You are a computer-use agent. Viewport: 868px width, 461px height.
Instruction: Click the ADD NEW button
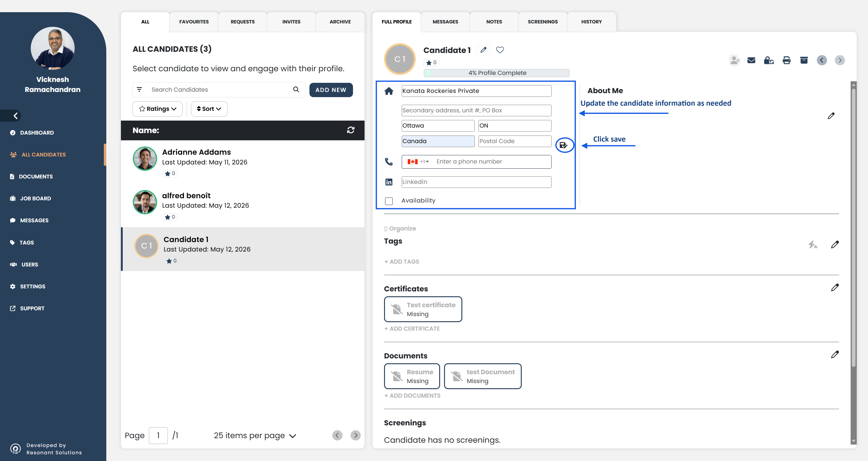(x=331, y=90)
